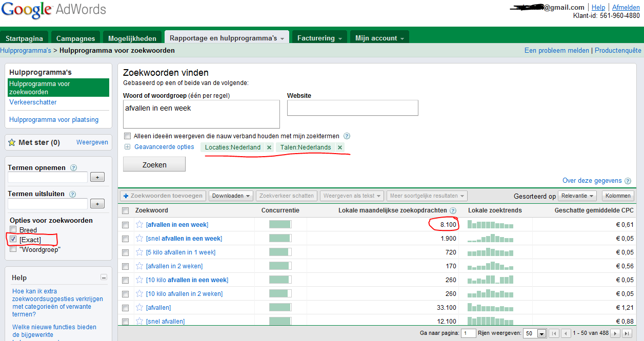Star the 'snel afvallen in een week' keyword

pos(138,238)
